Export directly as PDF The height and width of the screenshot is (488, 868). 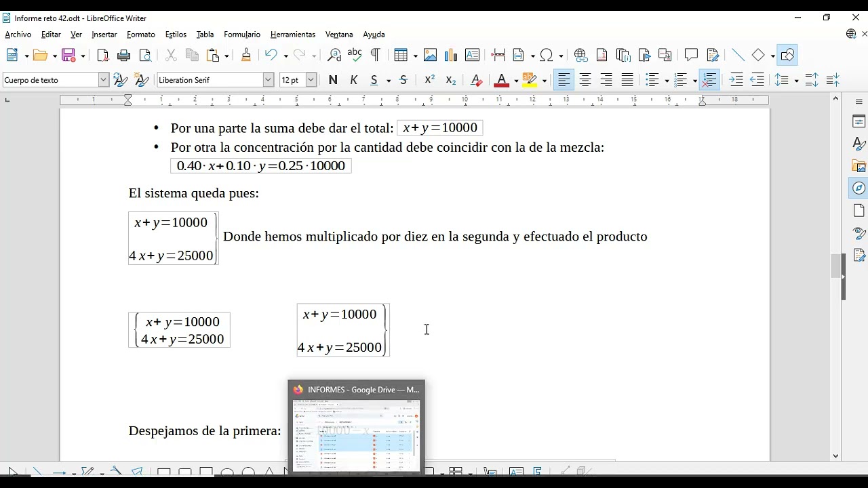pos(103,56)
